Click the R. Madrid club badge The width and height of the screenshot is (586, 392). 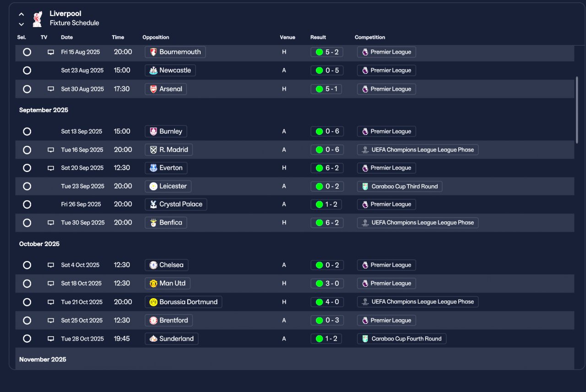pos(153,150)
